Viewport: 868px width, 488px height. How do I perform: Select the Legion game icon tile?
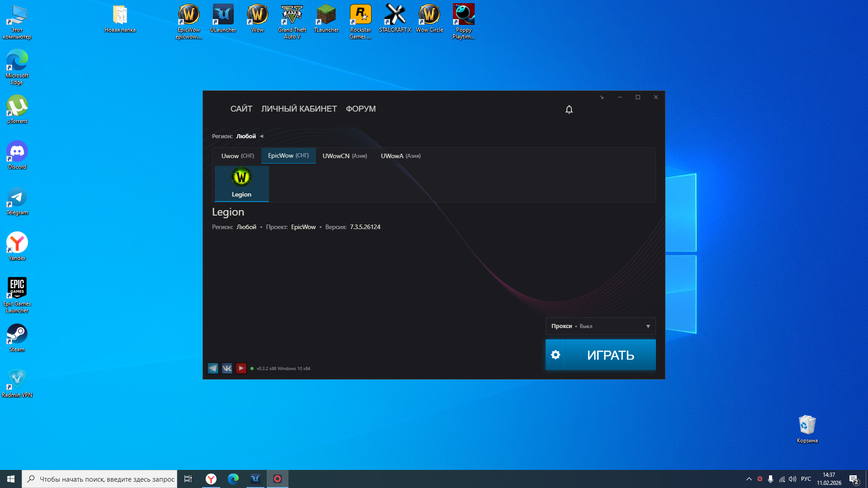click(241, 183)
